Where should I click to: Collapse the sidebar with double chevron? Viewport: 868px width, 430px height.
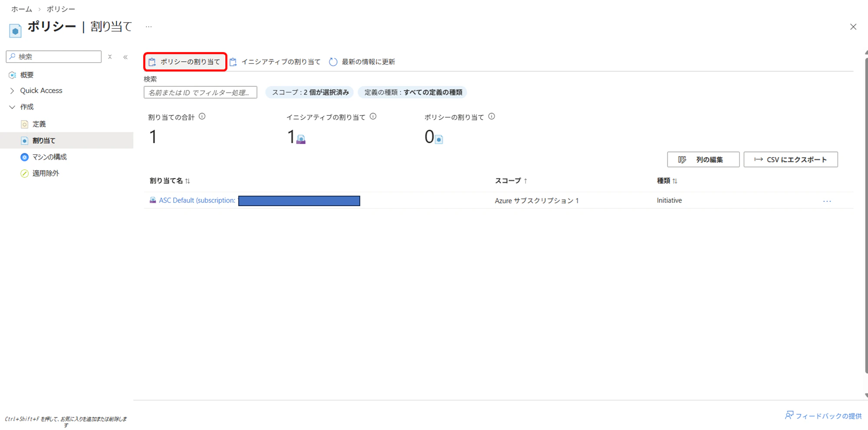click(x=125, y=57)
